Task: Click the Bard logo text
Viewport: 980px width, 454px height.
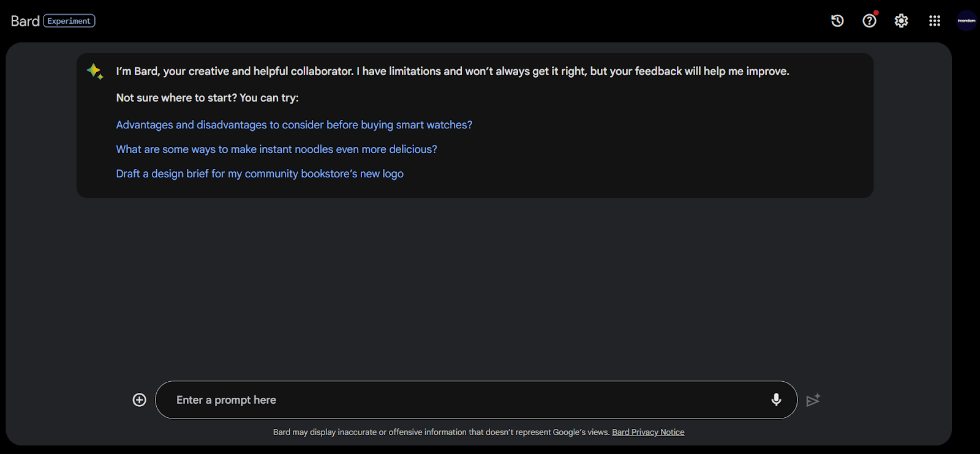Action: (25, 21)
